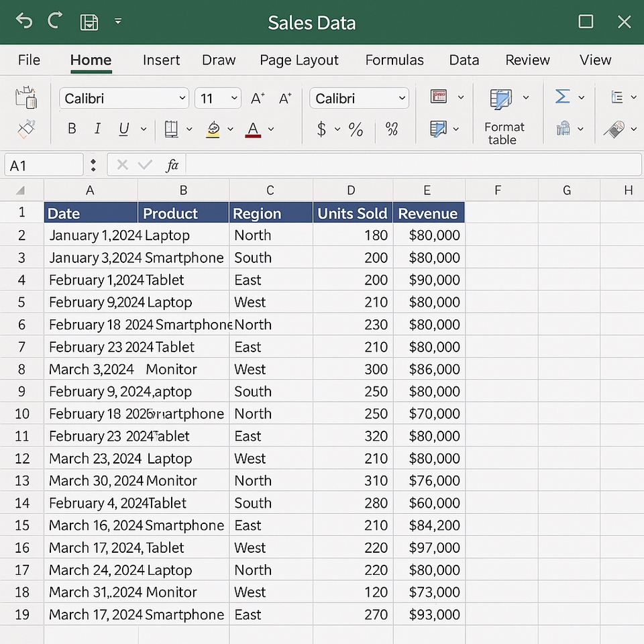Viewport: 644px width, 644px height.
Task: Click the fx Insert Function button
Action: (172, 165)
